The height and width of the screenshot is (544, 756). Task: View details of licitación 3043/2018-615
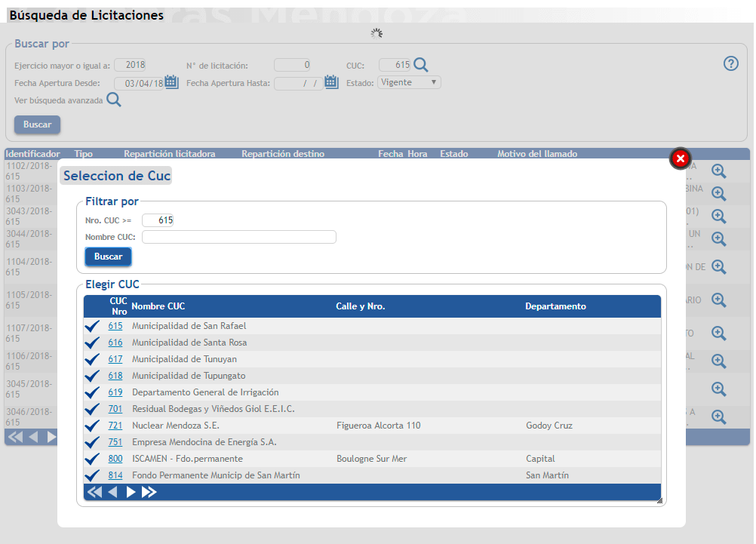click(x=719, y=216)
